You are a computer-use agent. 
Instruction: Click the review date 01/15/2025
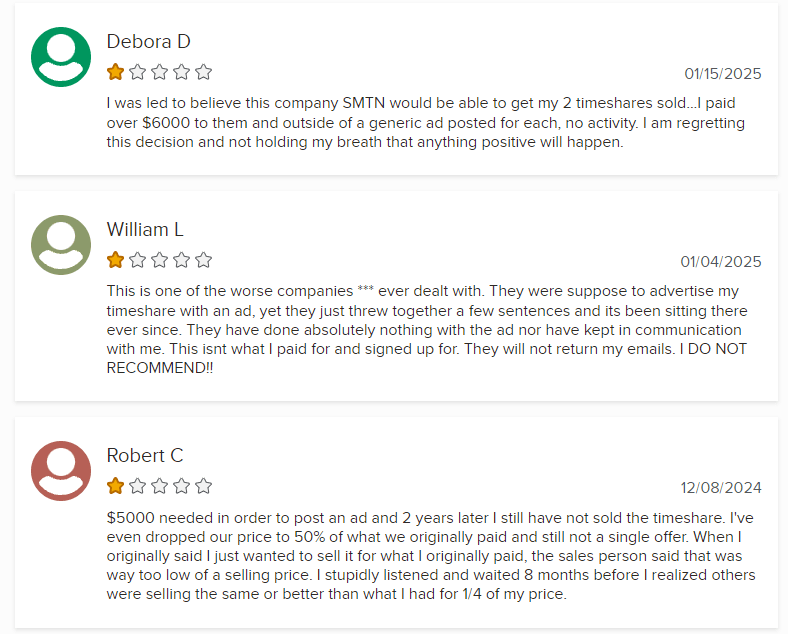[x=722, y=74]
